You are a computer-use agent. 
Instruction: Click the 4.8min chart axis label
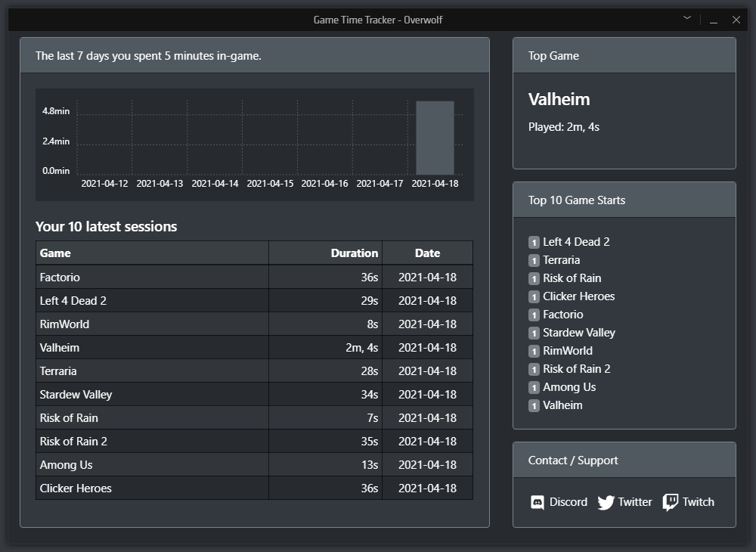tap(56, 111)
